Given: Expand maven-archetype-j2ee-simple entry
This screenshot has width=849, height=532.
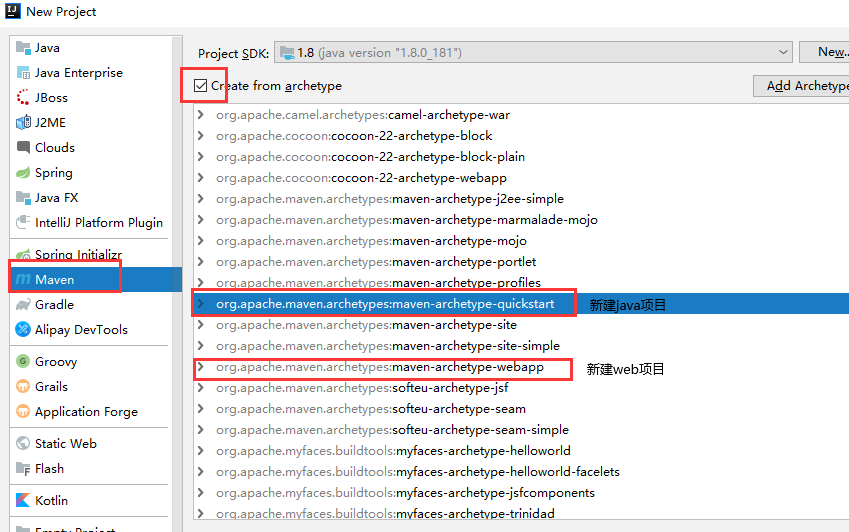Looking at the screenshot, I should [201, 199].
